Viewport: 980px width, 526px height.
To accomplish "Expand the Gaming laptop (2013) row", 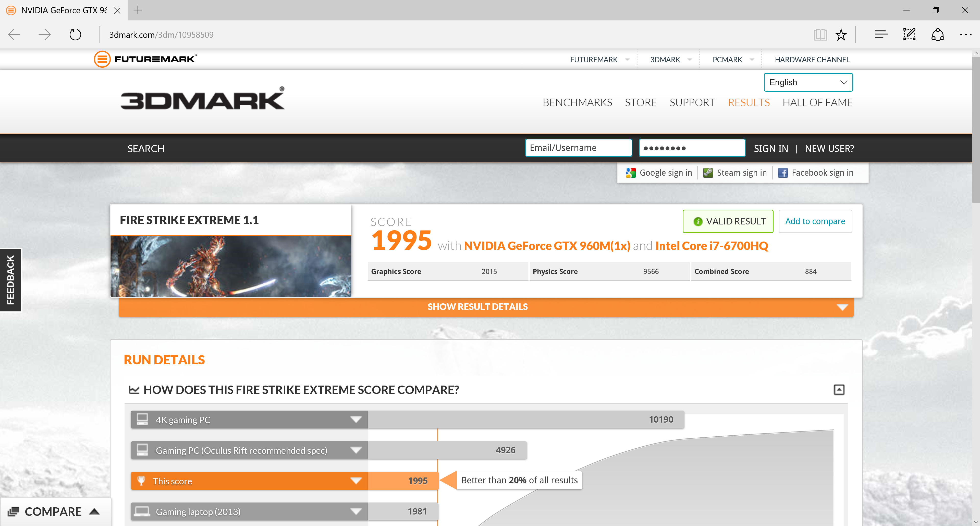I will point(356,511).
